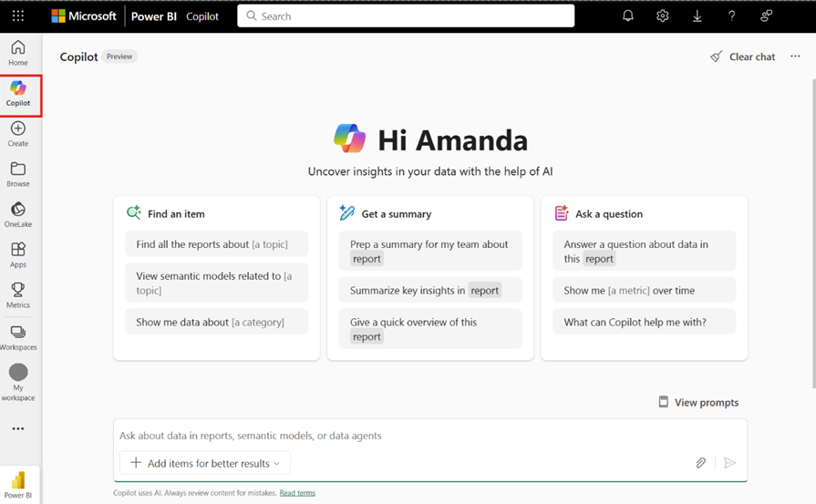Open the account manager icon in header
816x504 pixels.
[766, 16]
